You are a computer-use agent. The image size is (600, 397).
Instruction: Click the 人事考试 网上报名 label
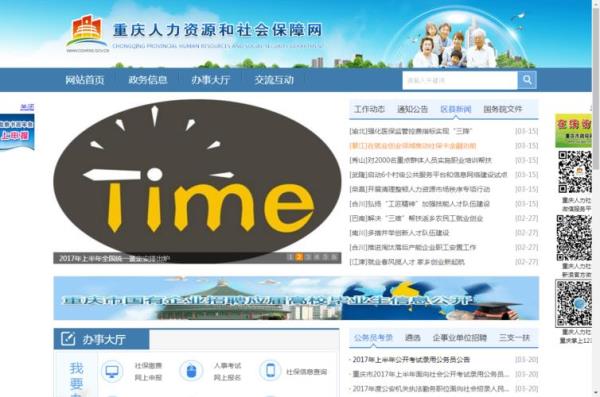tap(227, 371)
